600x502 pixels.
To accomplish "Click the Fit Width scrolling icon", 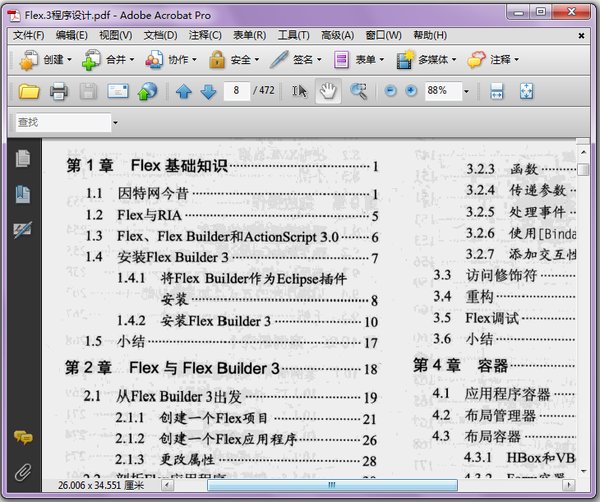I will click(497, 91).
